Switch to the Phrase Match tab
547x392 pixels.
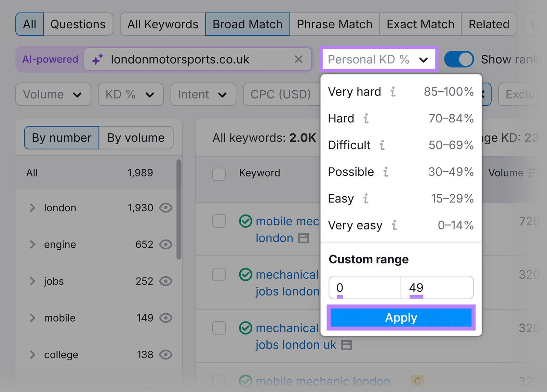[x=334, y=24]
